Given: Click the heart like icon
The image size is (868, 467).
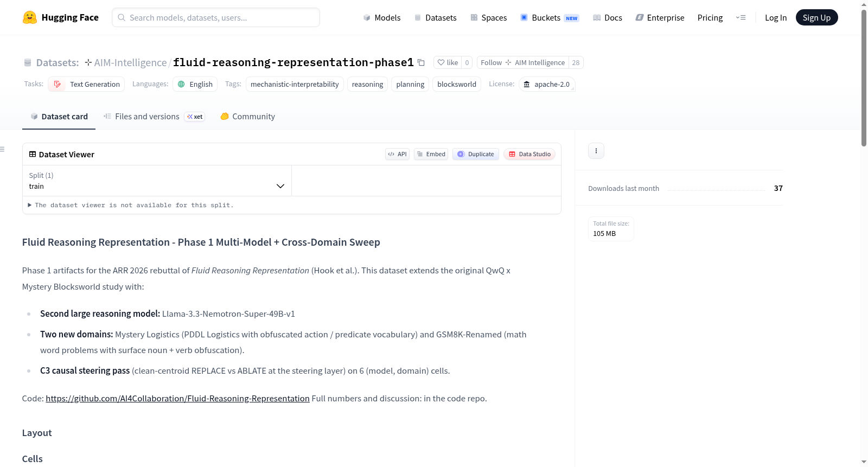Looking at the screenshot, I should coord(441,62).
